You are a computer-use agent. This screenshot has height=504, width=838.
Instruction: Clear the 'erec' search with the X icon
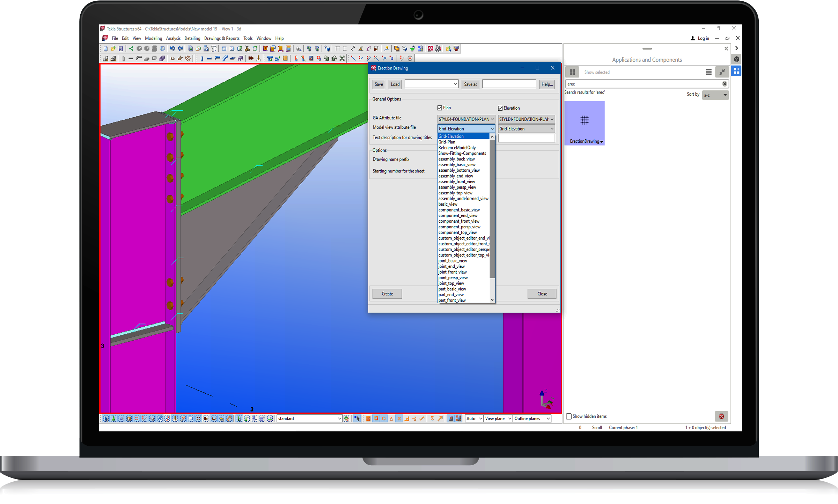point(725,84)
